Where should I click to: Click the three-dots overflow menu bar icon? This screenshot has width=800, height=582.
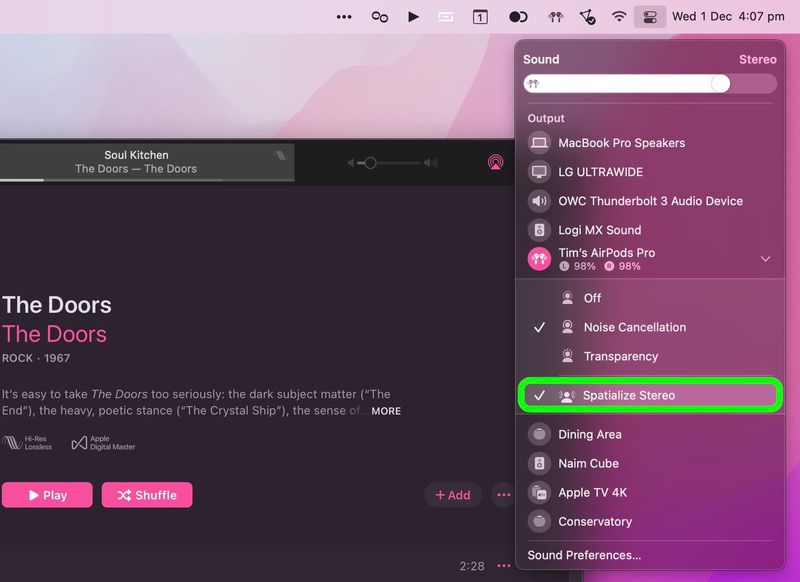tap(344, 17)
